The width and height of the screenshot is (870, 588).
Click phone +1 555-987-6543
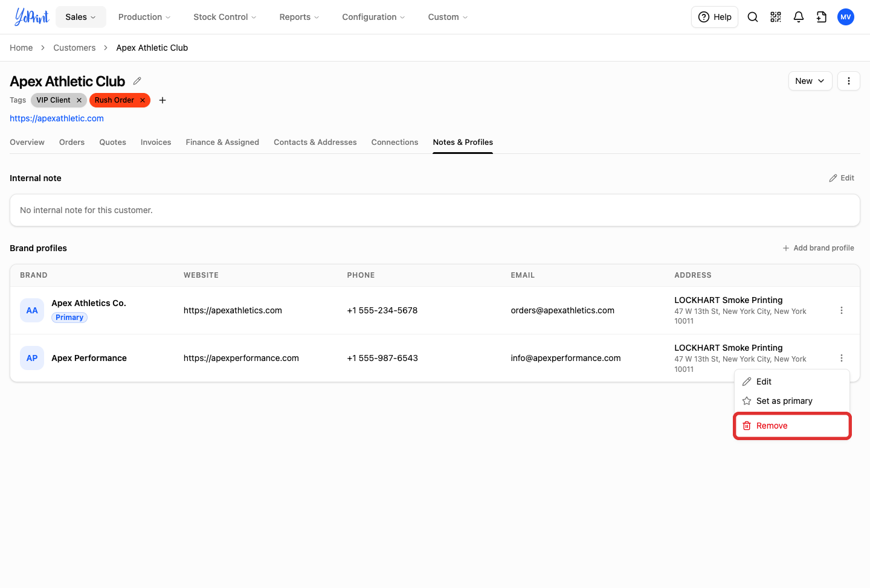pyautogui.click(x=382, y=358)
